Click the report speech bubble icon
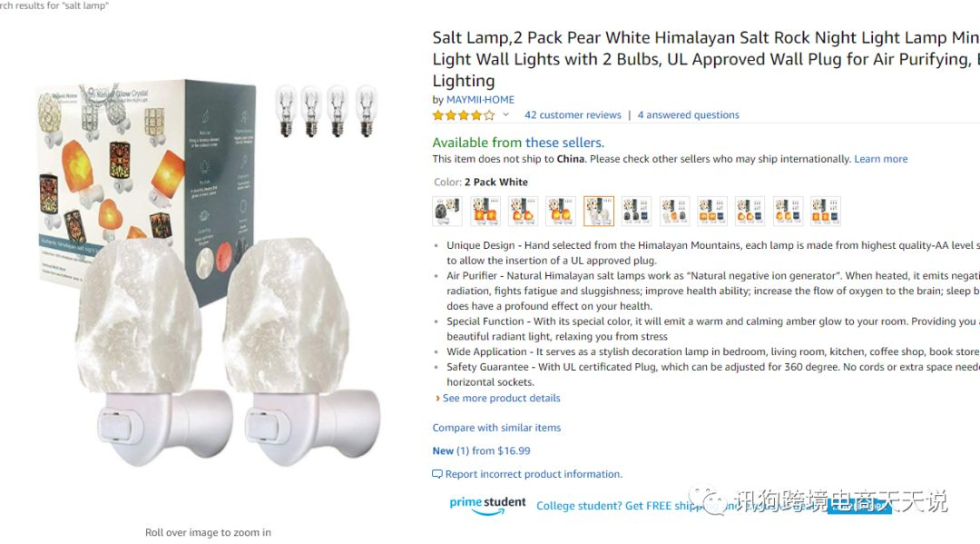The image size is (980, 544). point(437,475)
